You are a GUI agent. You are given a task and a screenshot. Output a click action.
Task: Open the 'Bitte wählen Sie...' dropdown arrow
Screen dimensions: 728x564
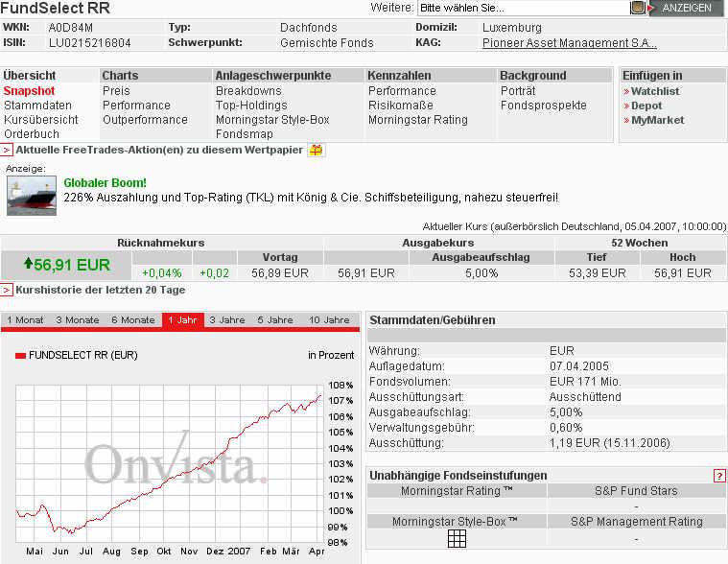638,8
